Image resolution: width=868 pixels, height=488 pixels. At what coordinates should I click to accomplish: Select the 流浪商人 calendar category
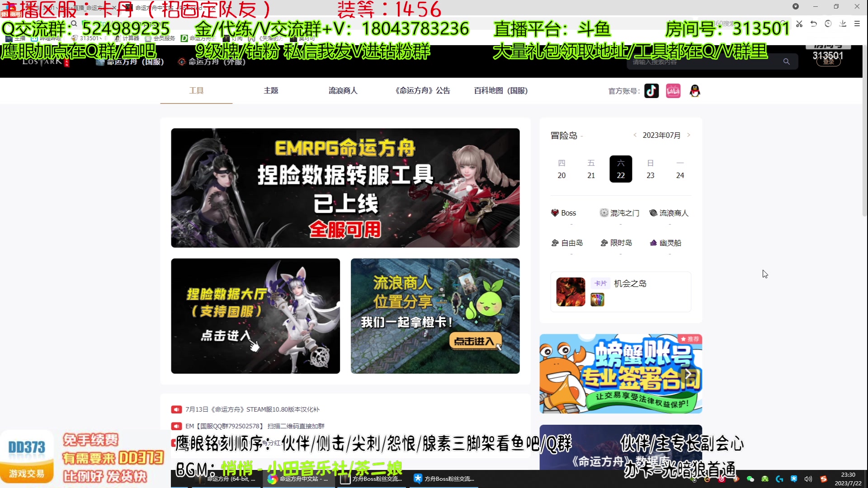[669, 213]
